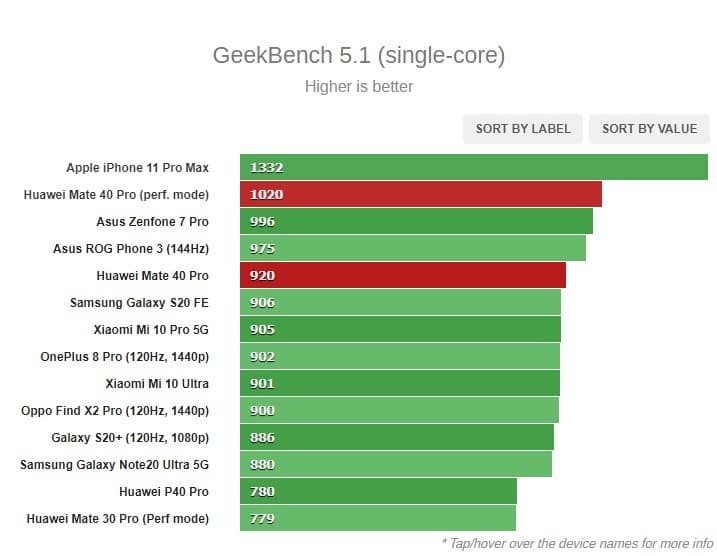Click Huawei Mate 30 Pro (Perf mode) label
717x556 pixels.
(x=116, y=519)
